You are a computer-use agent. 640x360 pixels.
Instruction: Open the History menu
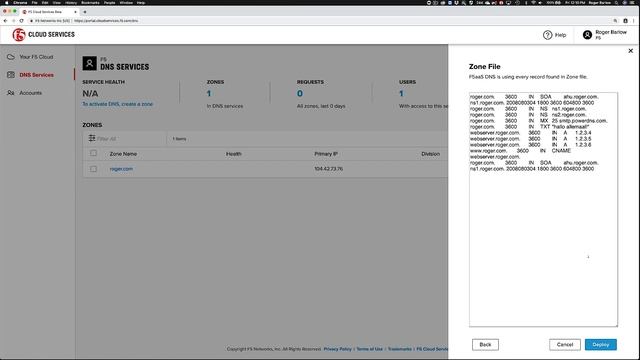(71, 2)
